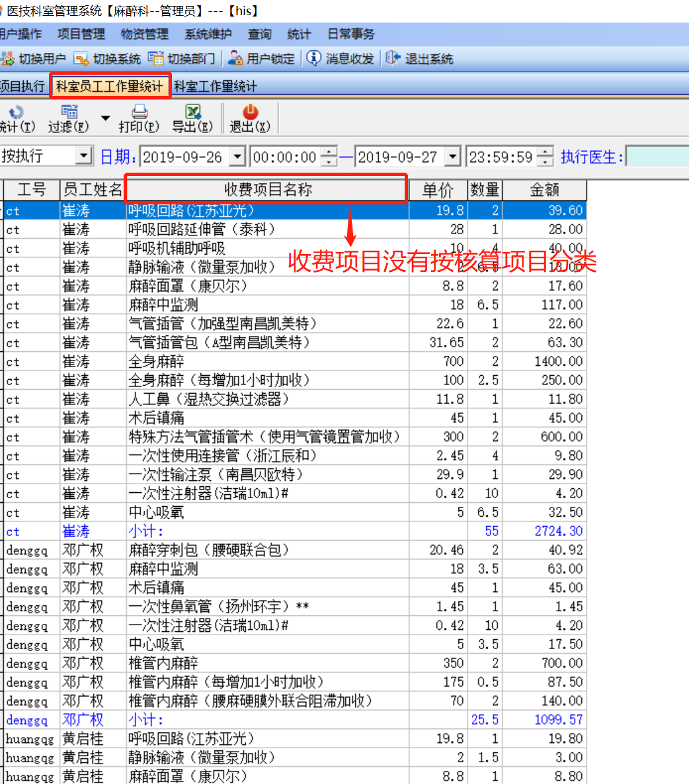The width and height of the screenshot is (689, 784).
Task: Select the 椎管内麻醉 row priced 350
Action: 295,663
